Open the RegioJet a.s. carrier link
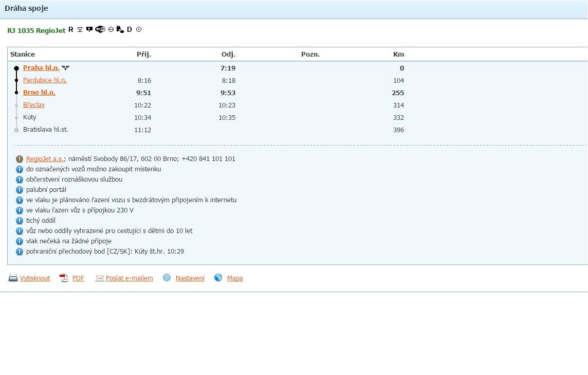The width and height of the screenshot is (588, 375). [45, 159]
